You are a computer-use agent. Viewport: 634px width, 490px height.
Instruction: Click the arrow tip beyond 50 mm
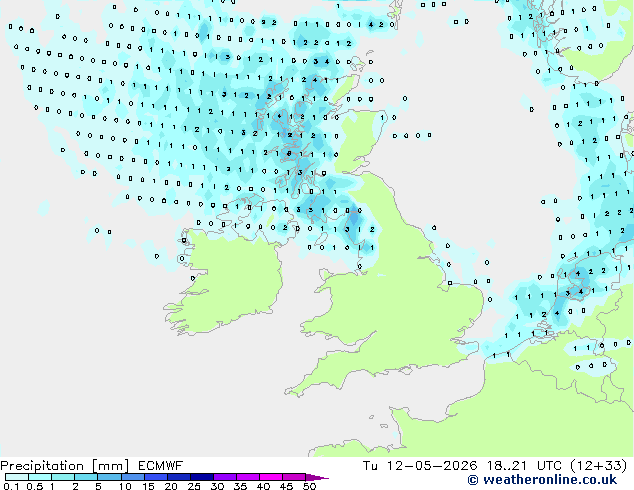coord(317,477)
